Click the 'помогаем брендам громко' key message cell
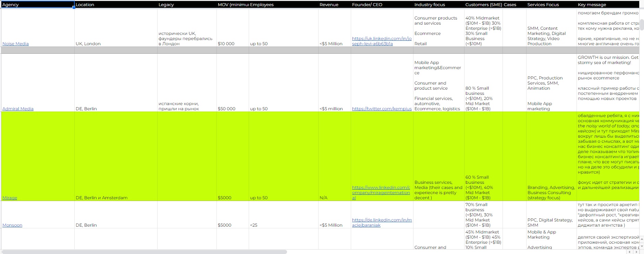This screenshot has height=254, width=644. pos(608,28)
